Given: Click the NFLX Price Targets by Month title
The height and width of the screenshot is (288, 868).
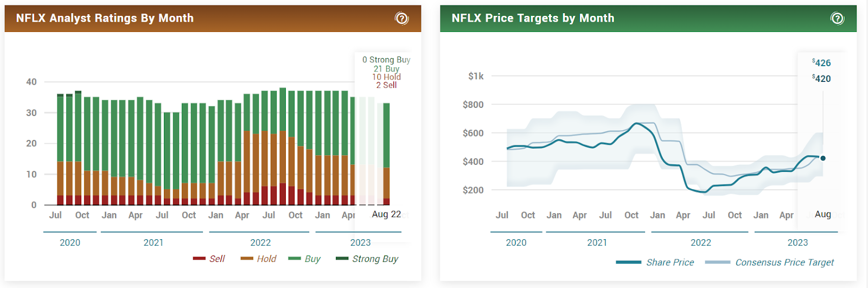Looking at the screenshot, I should tap(533, 18).
